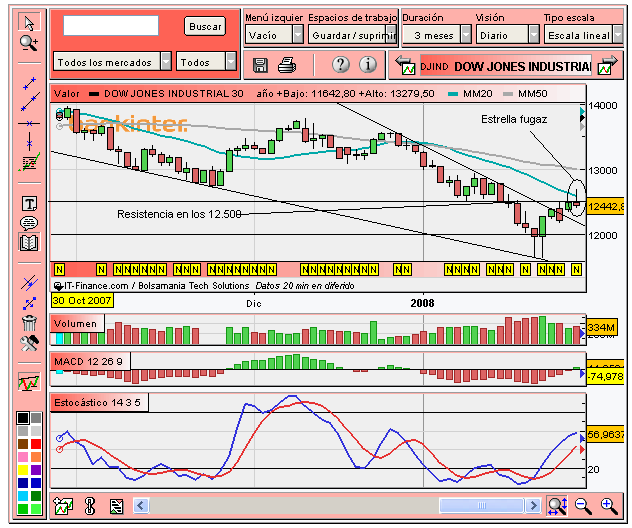Click the IT-Finance.com data source text
This screenshot has height=528, width=632.
click(x=156, y=286)
